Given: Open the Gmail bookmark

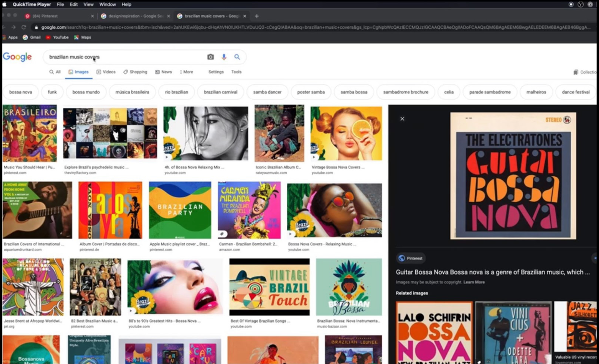Looking at the screenshot, I should click(32, 37).
